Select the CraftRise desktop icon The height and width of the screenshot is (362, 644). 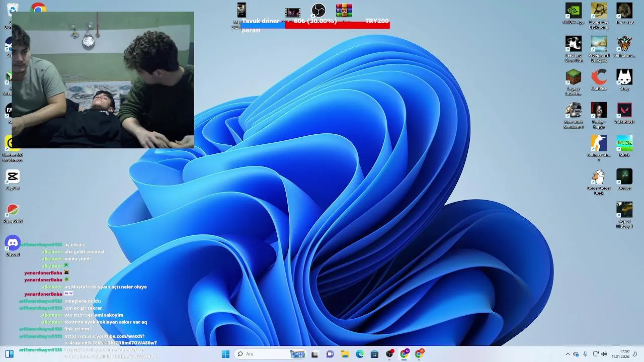tap(599, 80)
